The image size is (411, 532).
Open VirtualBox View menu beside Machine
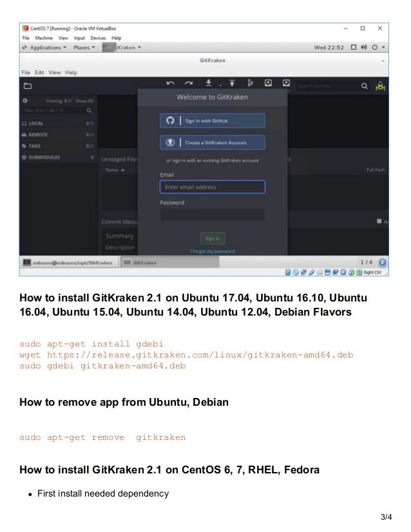(63, 38)
